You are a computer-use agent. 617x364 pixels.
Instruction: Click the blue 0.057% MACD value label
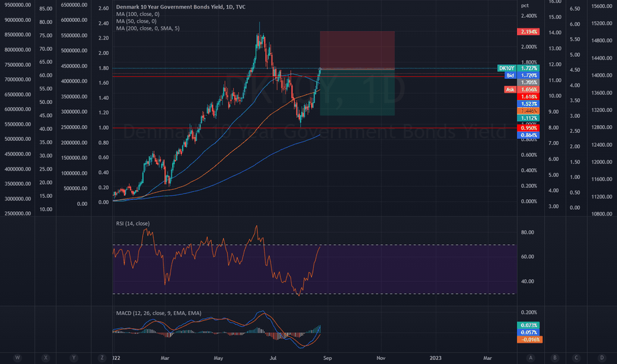click(x=528, y=332)
